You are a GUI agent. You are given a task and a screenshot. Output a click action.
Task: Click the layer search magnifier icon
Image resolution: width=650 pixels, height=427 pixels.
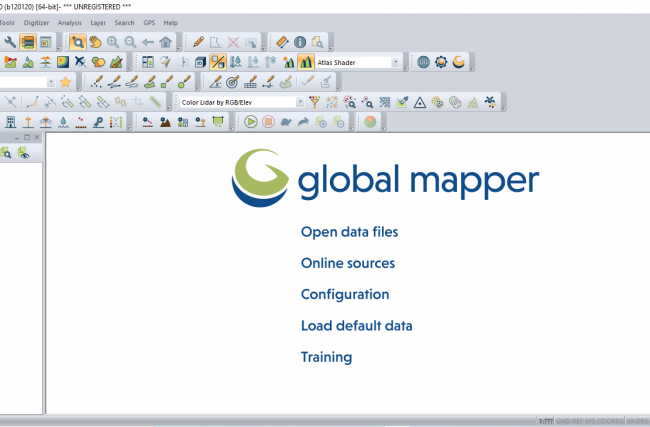pos(6,153)
